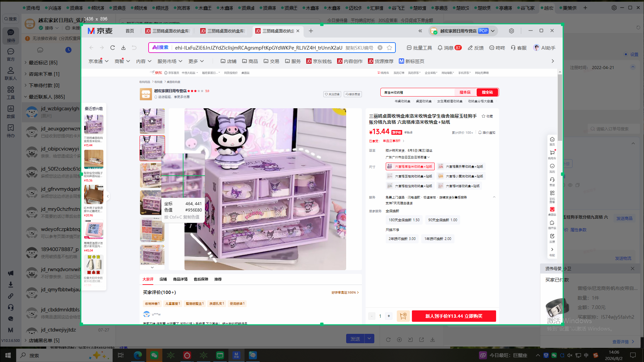Open 客服 headset in the toolbar
Image resolution: width=644 pixels, height=362 pixels.
coord(519,48)
